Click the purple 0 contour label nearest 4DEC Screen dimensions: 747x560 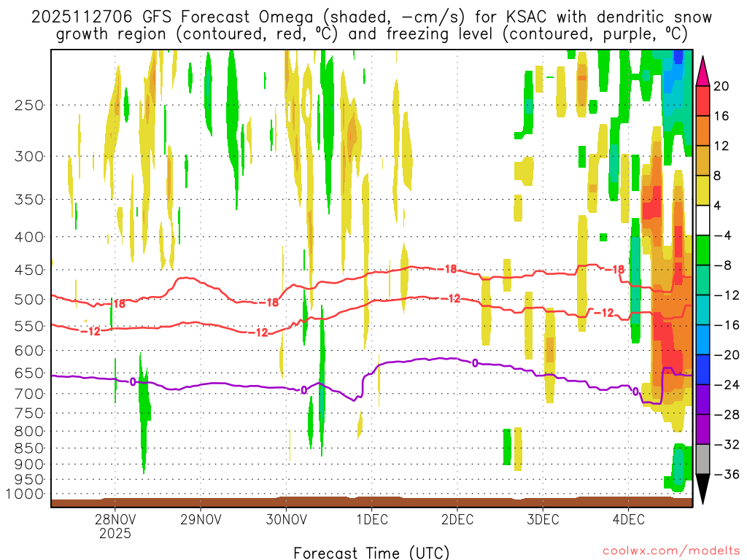click(635, 392)
